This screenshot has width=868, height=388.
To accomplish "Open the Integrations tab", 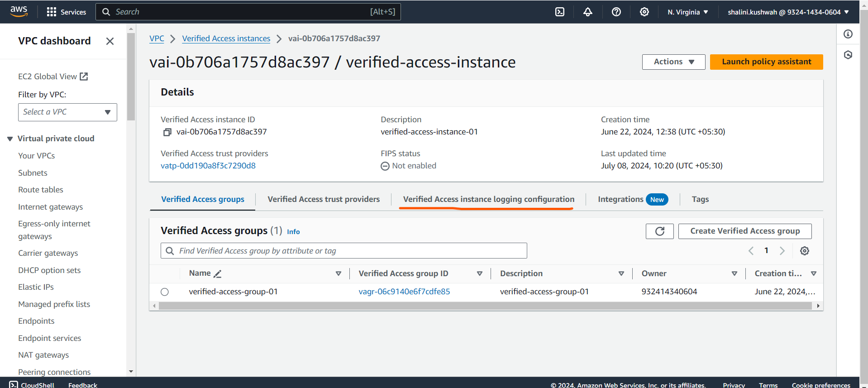I will (x=633, y=200).
